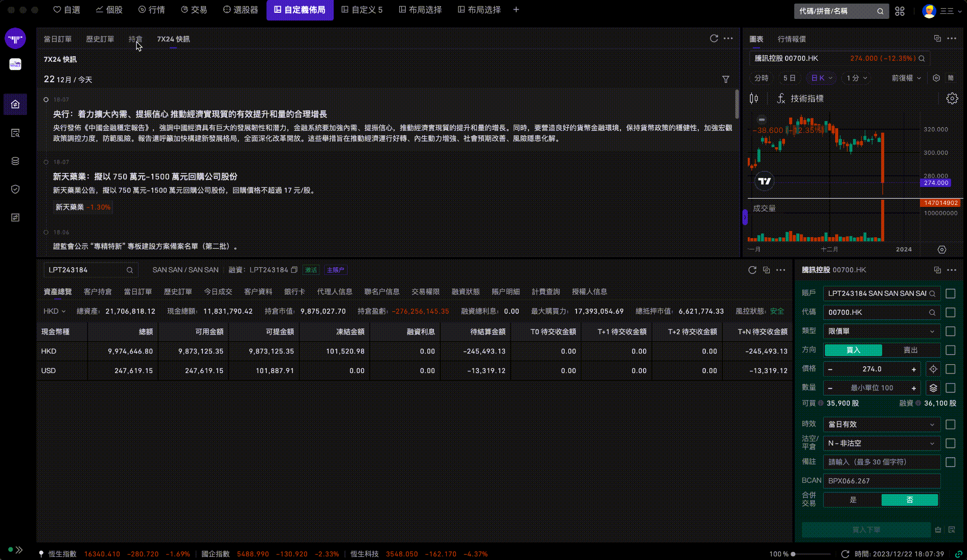Choose 是 for 合併交易
The height and width of the screenshot is (560, 967).
[x=853, y=500]
